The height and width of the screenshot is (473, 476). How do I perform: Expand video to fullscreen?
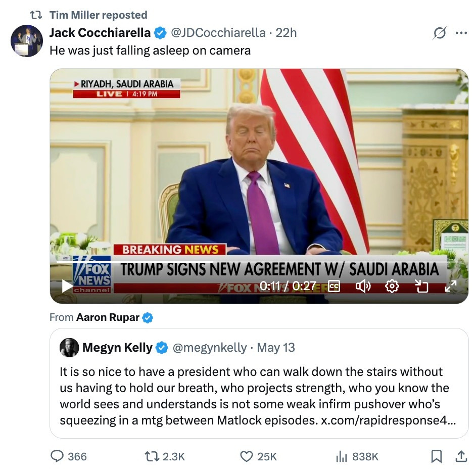(x=451, y=286)
